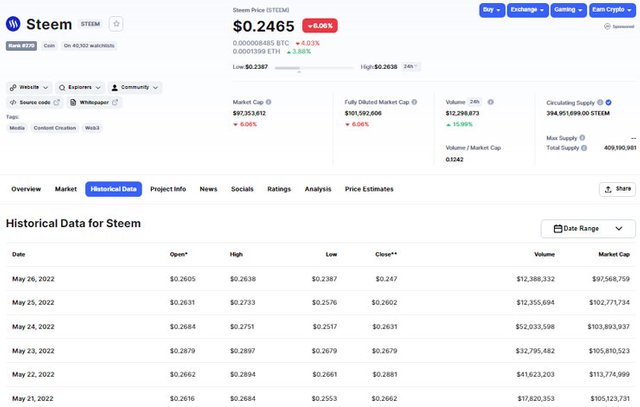Click the Volume info icon
Image resolution: width=640 pixels, height=407 pixels.
(491, 102)
